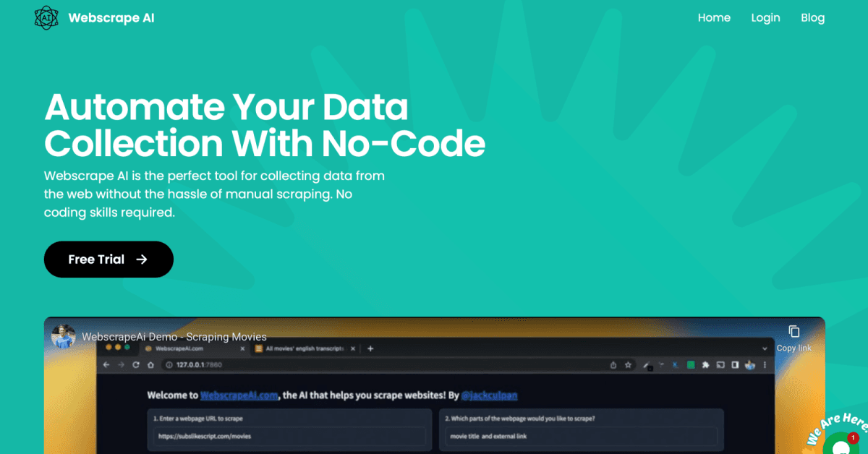Click the reload icon in the demo browser
Image resolution: width=868 pixels, height=454 pixels.
tap(135, 365)
